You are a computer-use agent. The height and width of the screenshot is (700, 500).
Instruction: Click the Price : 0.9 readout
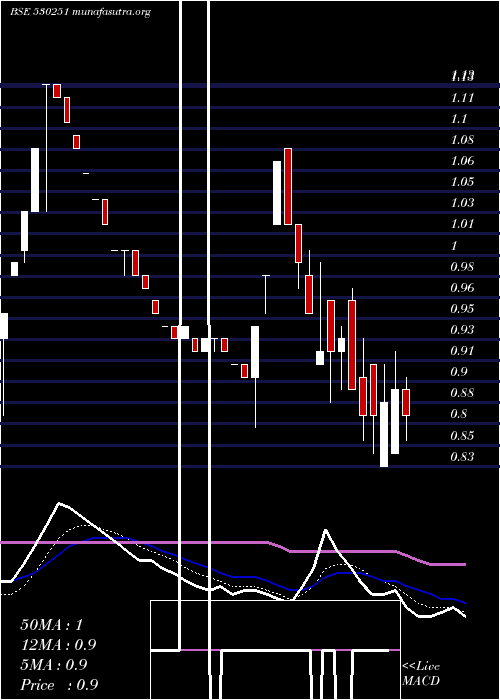(59, 685)
